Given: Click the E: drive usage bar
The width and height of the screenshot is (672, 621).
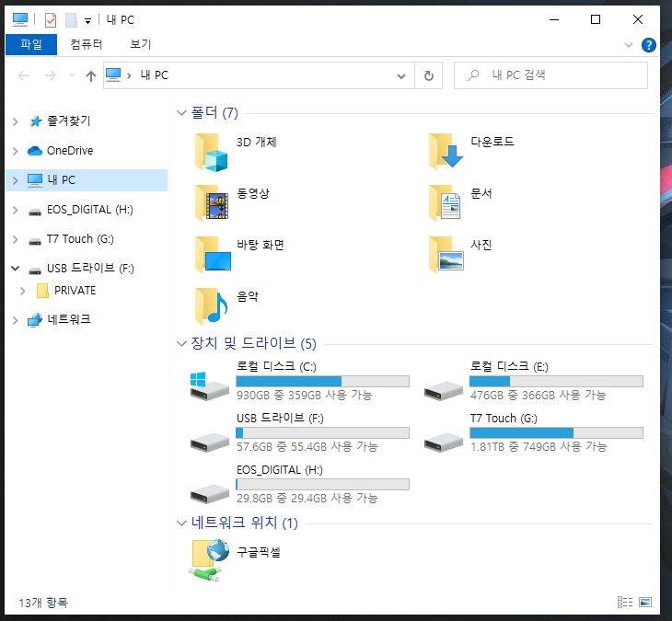Looking at the screenshot, I should click(x=556, y=381).
